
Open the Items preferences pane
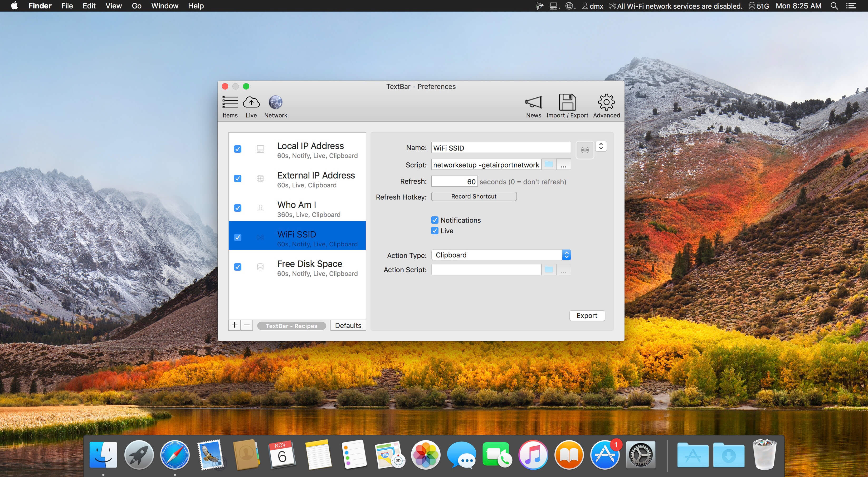click(x=230, y=106)
